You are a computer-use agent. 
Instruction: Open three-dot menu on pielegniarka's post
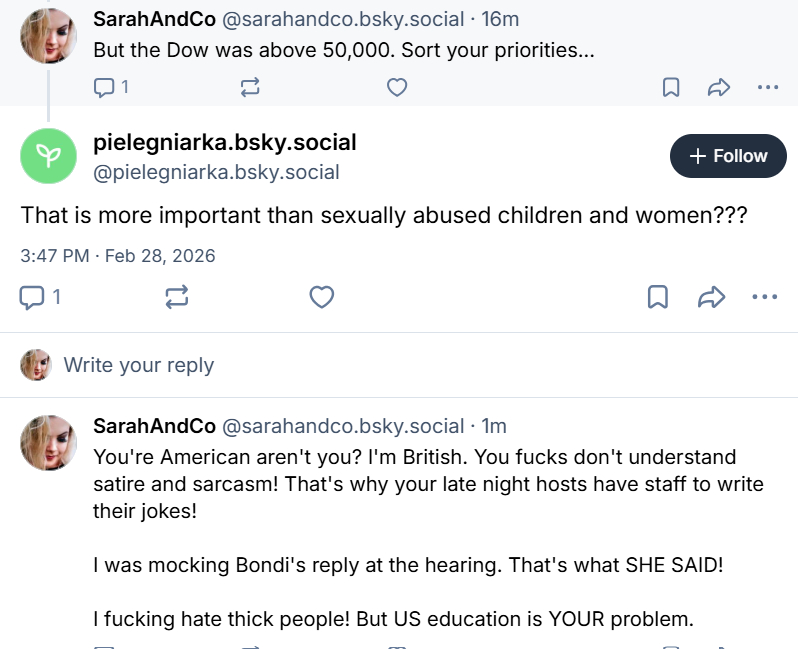click(x=764, y=297)
